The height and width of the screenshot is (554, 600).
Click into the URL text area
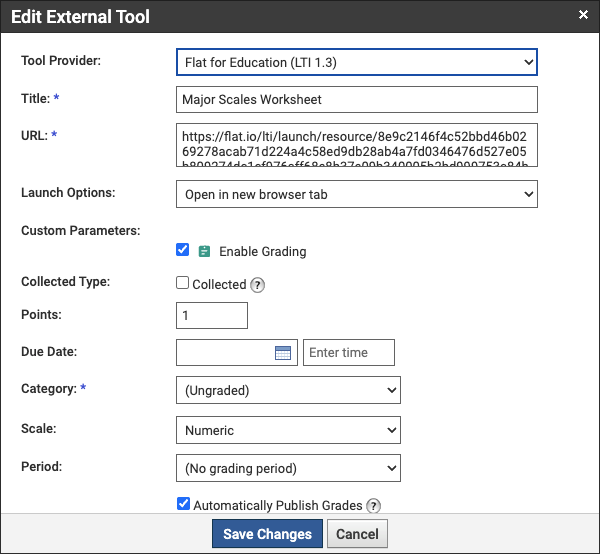[357, 145]
